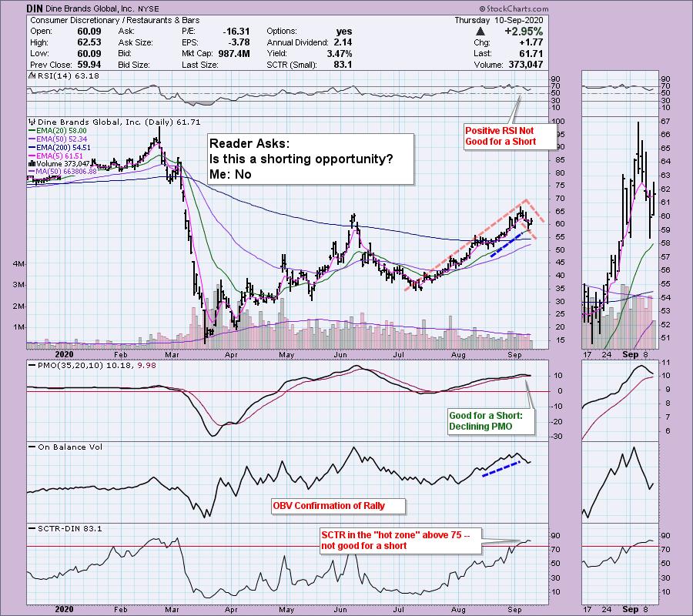Click the "1M" volume axis label
The width and height of the screenshot is (693, 616).
(x=19, y=327)
